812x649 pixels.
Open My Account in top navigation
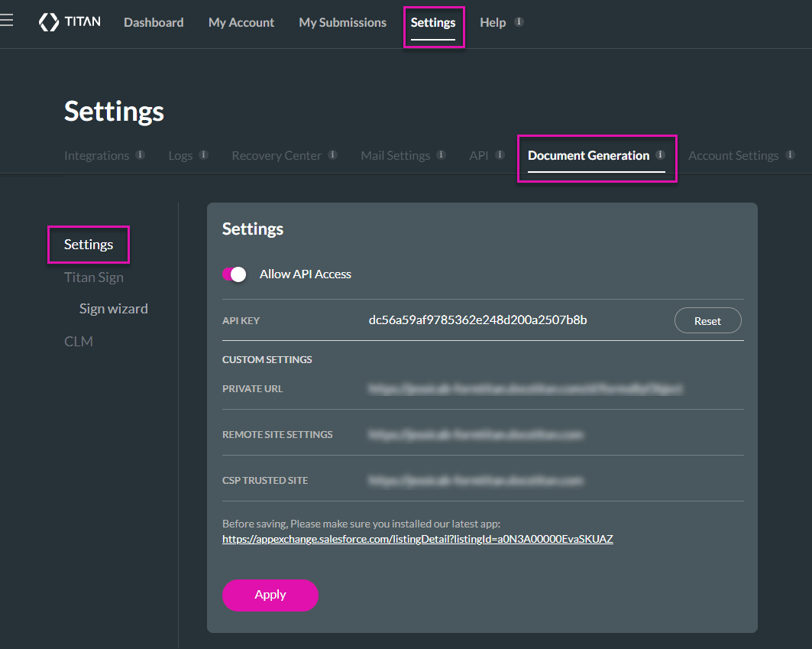(241, 22)
